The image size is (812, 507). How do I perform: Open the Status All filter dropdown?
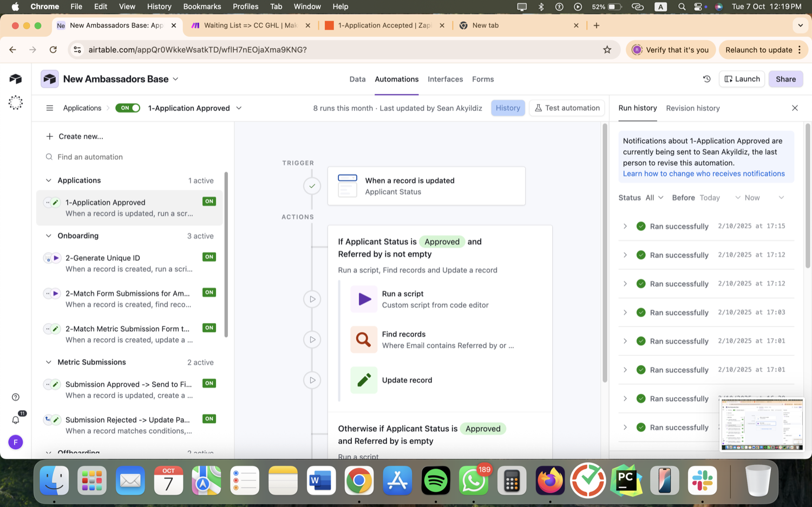pyautogui.click(x=654, y=198)
